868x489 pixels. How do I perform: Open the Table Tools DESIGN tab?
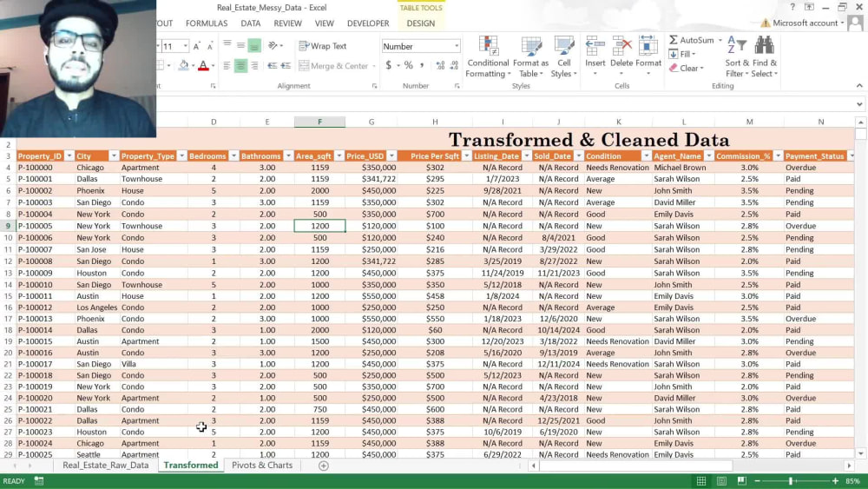tap(421, 23)
